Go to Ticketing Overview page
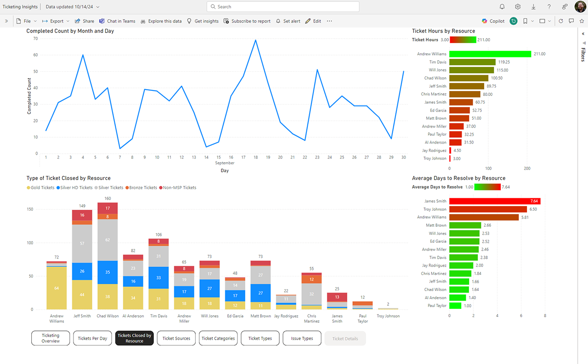Image resolution: width=588 pixels, height=364 pixels. click(51, 338)
